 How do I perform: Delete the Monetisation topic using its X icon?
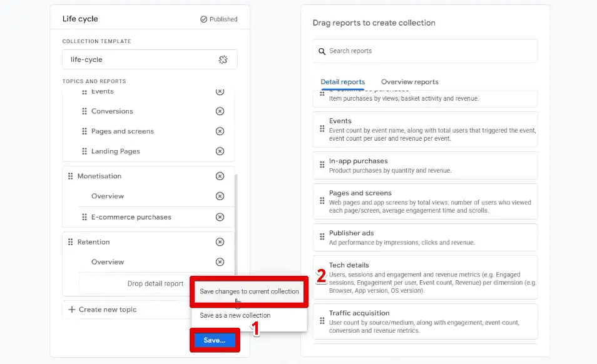pyautogui.click(x=220, y=176)
